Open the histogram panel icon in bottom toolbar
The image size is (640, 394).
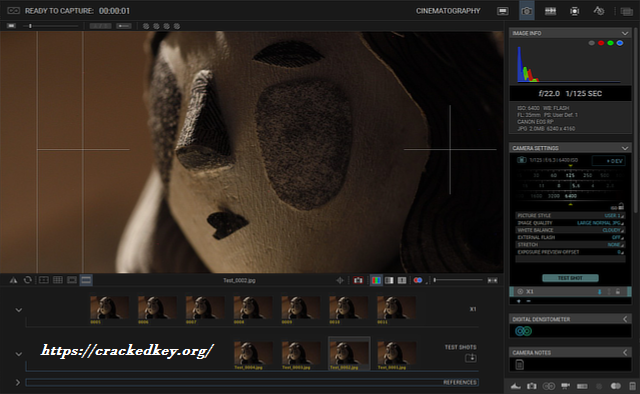pos(516,386)
